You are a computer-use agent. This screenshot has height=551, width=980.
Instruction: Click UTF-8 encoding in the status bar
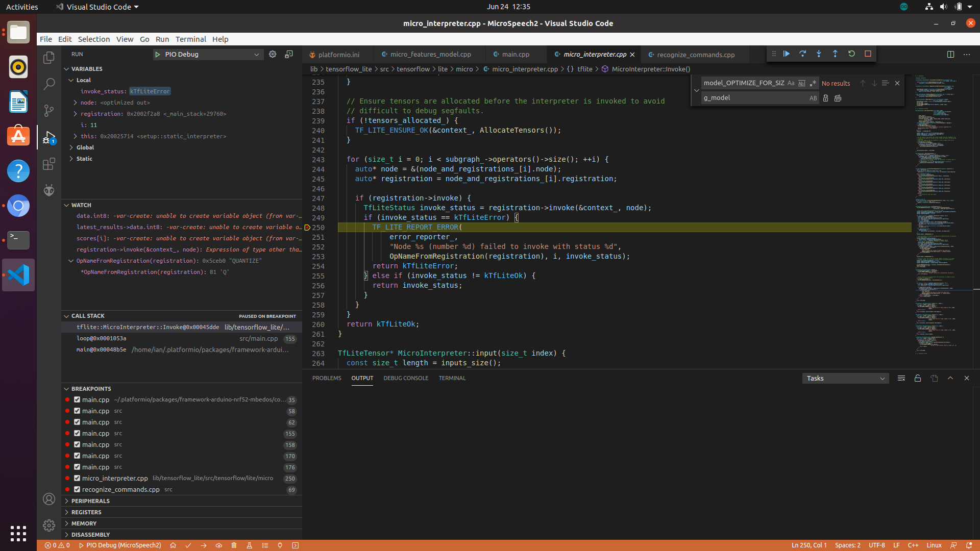click(877, 545)
